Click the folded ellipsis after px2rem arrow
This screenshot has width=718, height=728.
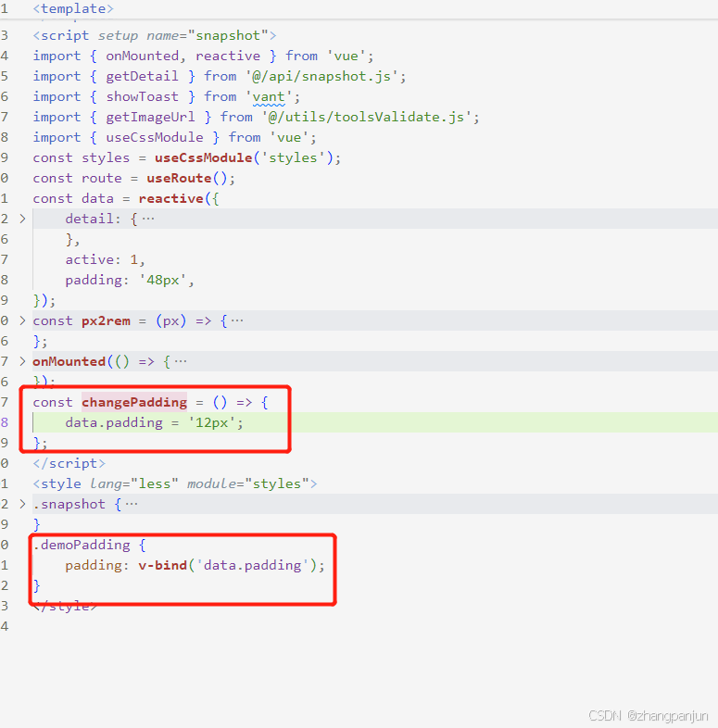(237, 320)
